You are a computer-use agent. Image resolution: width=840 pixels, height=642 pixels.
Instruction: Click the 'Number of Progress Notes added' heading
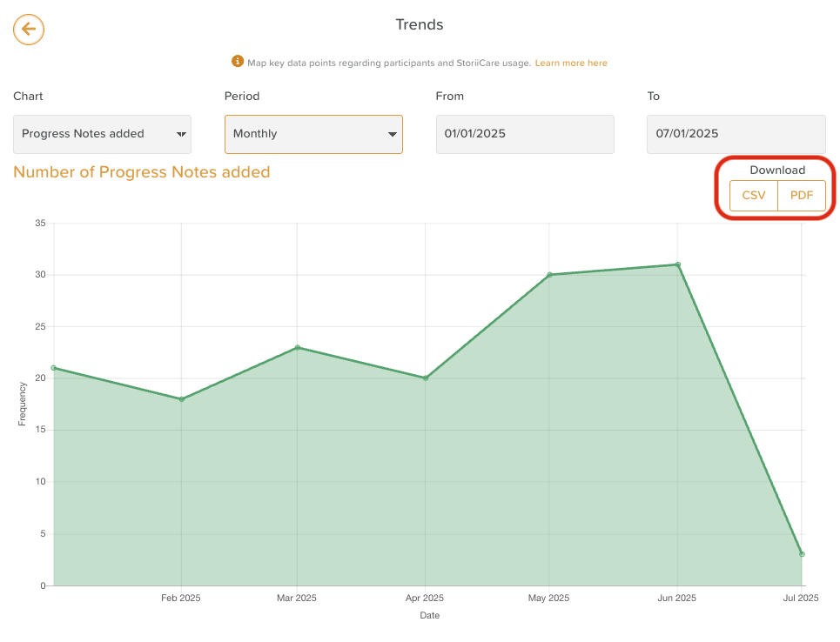[x=142, y=172]
